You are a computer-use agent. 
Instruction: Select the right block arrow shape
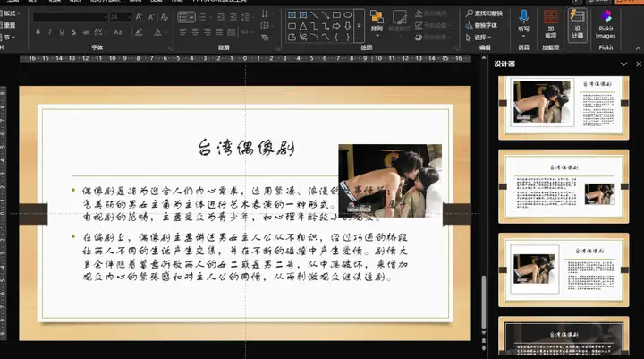pos(336,26)
